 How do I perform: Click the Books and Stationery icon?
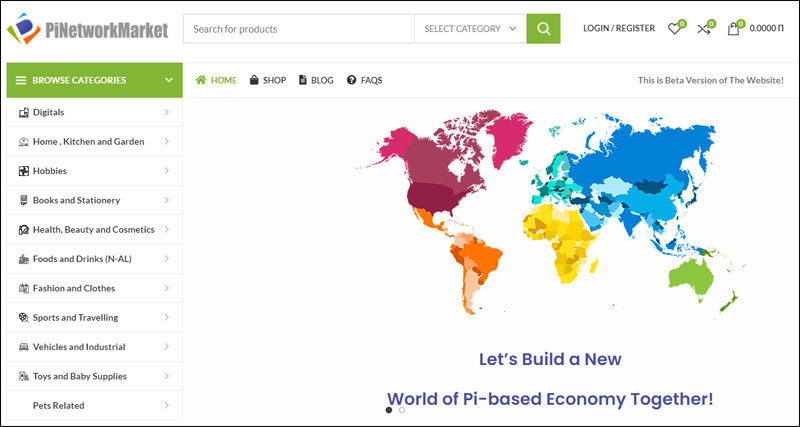[23, 200]
